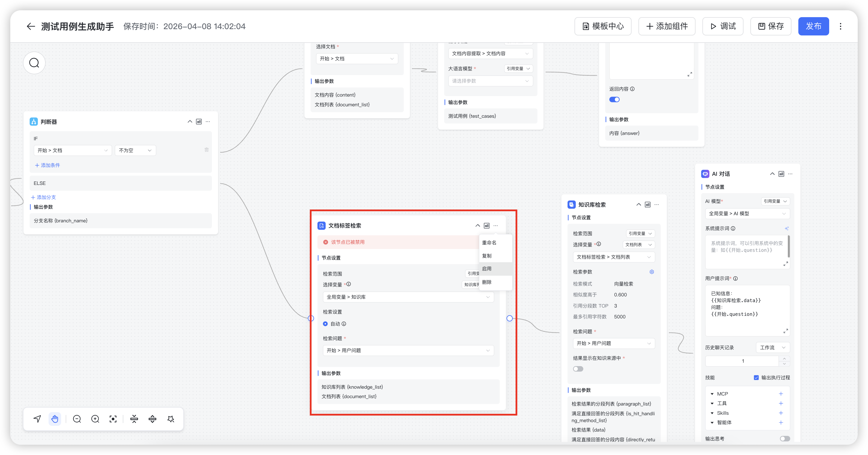Viewport: 868px width, 455px height.
Task: Click the 添加条件 link
Action: [47, 165]
